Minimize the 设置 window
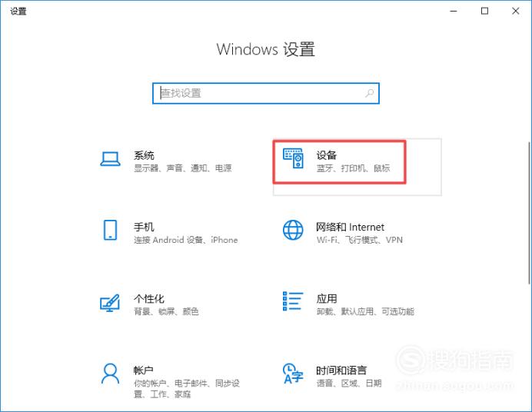Screen dimensions: 532x412 454,12
